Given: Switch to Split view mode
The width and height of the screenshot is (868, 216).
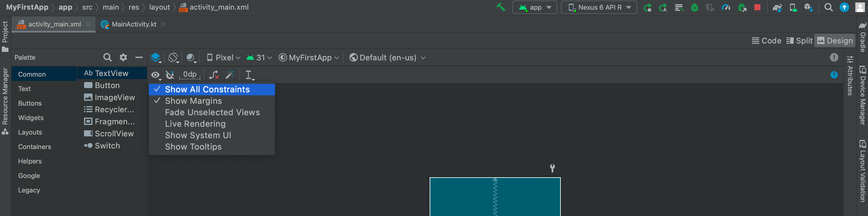Looking at the screenshot, I should pos(799,41).
